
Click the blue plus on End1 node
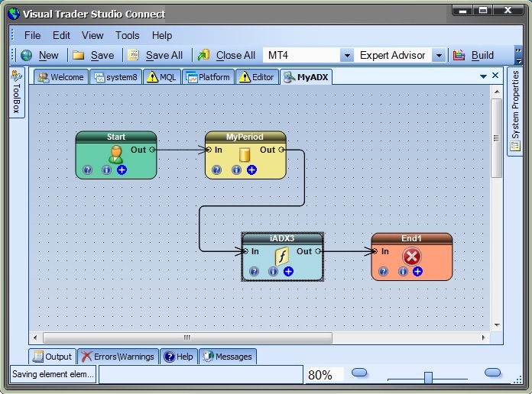pos(417,271)
